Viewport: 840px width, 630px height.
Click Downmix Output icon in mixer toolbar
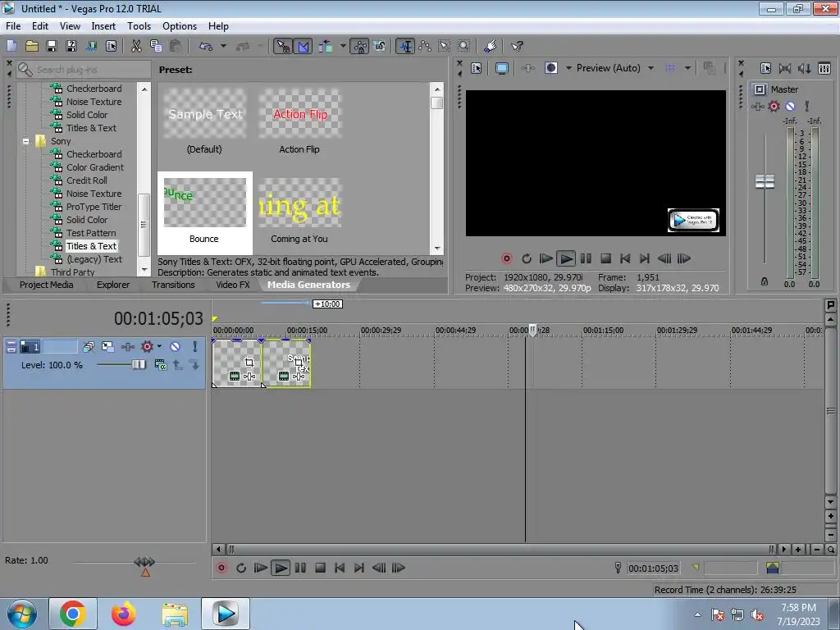[x=785, y=68]
